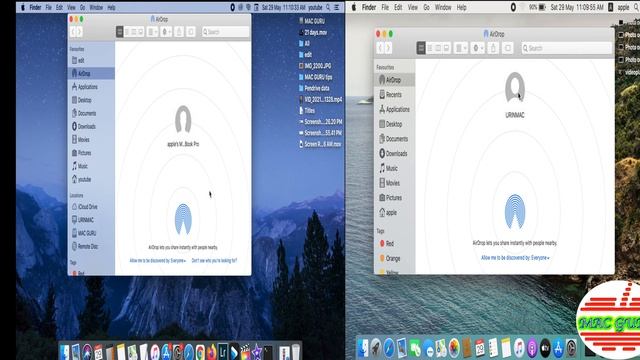Open Applications in the right Finder sidebar
Screen dimensions: 640x360
click(x=394, y=109)
